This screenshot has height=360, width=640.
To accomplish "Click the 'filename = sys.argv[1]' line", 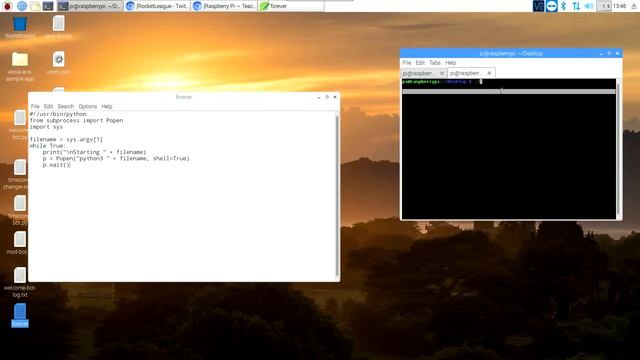I will pyautogui.click(x=66, y=140).
